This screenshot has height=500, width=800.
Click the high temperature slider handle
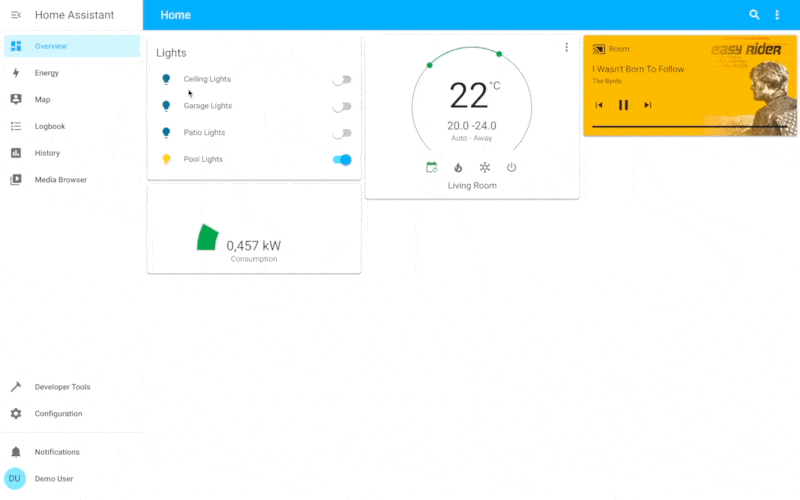[x=499, y=54]
